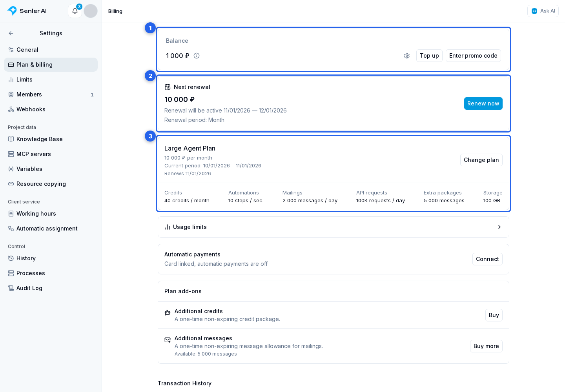Connect automatic payments
Image resolution: width=565 pixels, height=392 pixels.
(x=487, y=259)
